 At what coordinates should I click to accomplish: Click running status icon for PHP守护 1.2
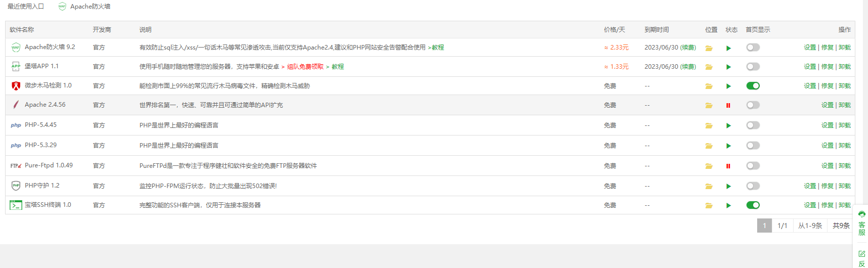pyautogui.click(x=728, y=186)
